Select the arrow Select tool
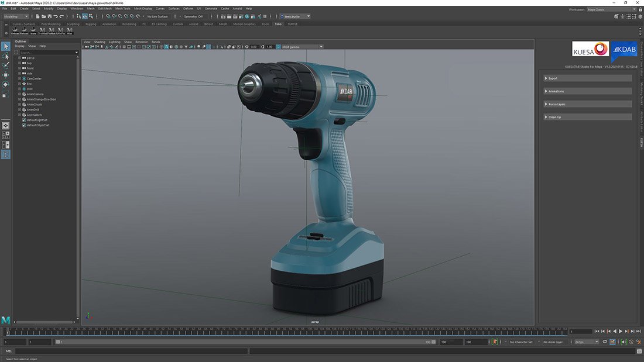Image resolution: width=644 pixels, height=362 pixels. point(6,46)
